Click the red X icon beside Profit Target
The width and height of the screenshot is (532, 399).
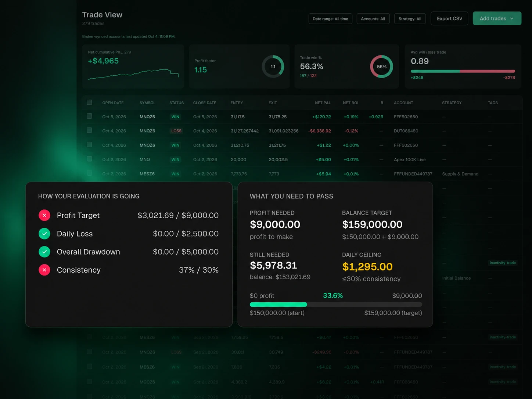[x=44, y=215]
